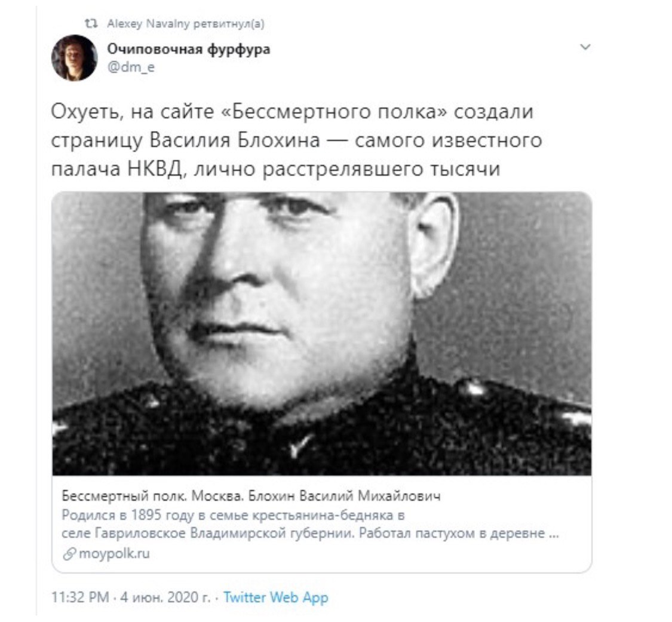The height and width of the screenshot is (622, 672).
Task: Click the retweet icon above the tweet
Action: pos(91,23)
